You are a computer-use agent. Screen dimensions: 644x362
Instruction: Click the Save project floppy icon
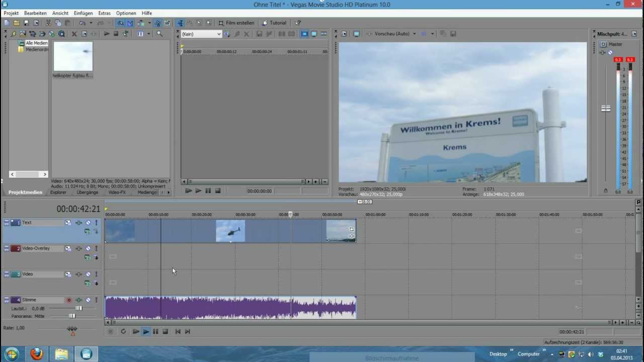[26, 23]
